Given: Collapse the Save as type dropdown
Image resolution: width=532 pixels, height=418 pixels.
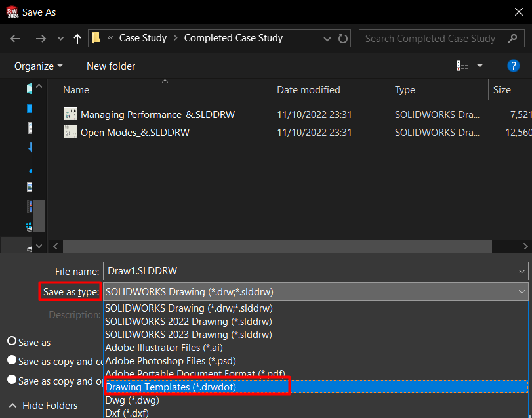Looking at the screenshot, I should (522, 291).
